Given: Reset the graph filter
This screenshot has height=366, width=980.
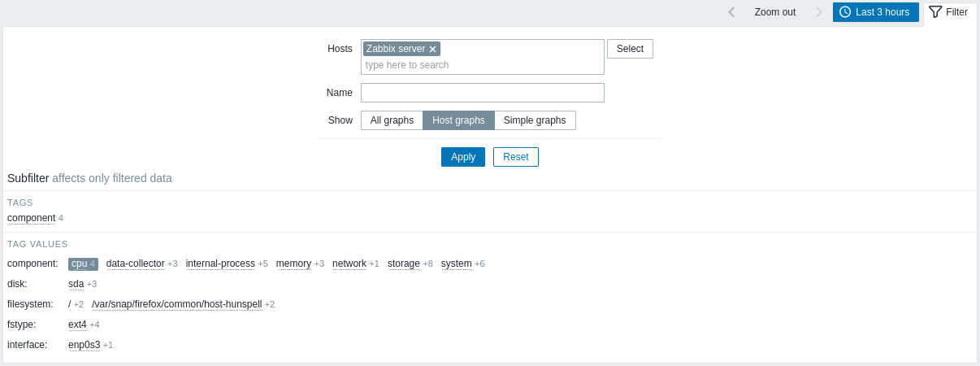Looking at the screenshot, I should [x=516, y=157].
